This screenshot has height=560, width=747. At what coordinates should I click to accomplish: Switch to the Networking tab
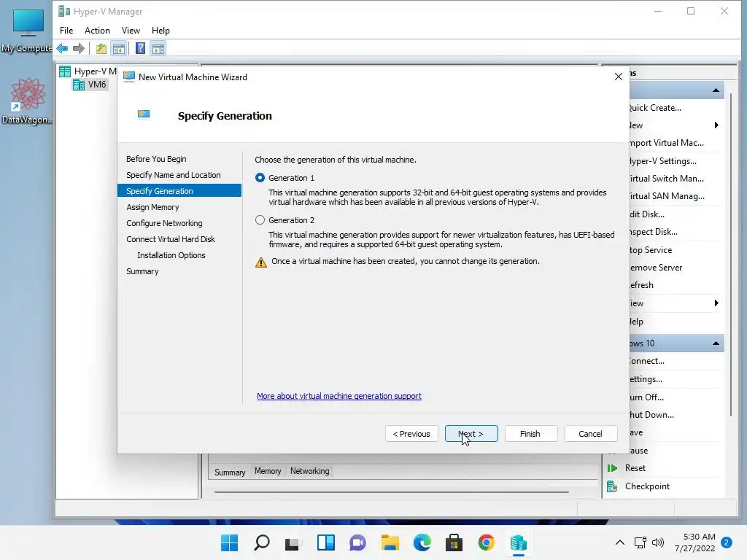click(x=309, y=471)
